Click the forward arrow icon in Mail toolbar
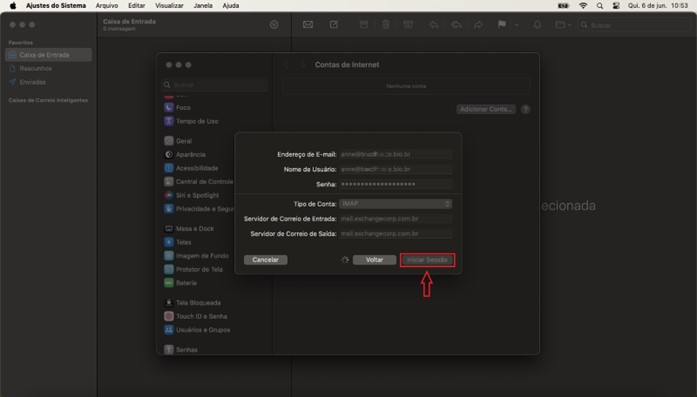 coord(479,24)
